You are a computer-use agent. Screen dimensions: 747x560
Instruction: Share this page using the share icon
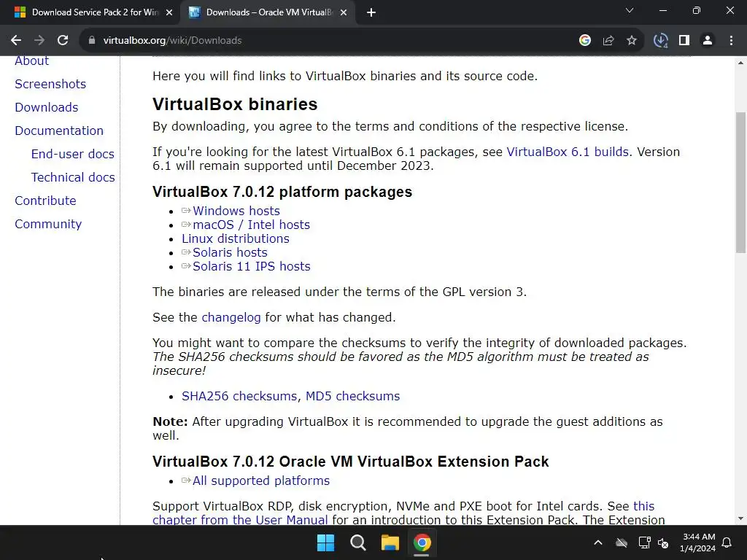point(608,41)
